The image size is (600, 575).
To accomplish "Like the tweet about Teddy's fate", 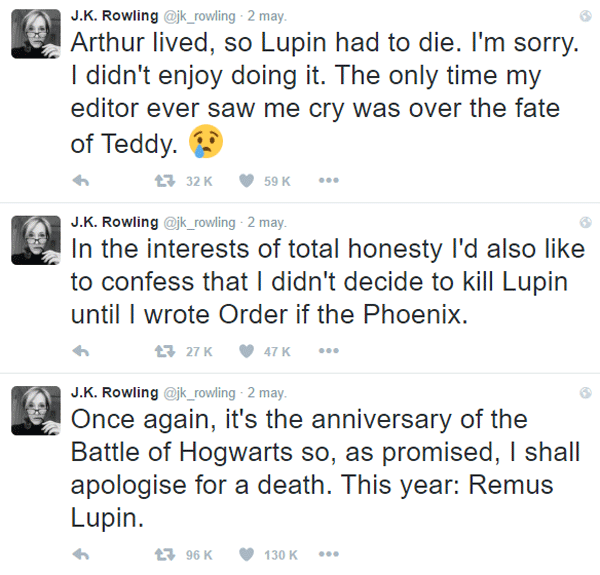I will 245,181.
